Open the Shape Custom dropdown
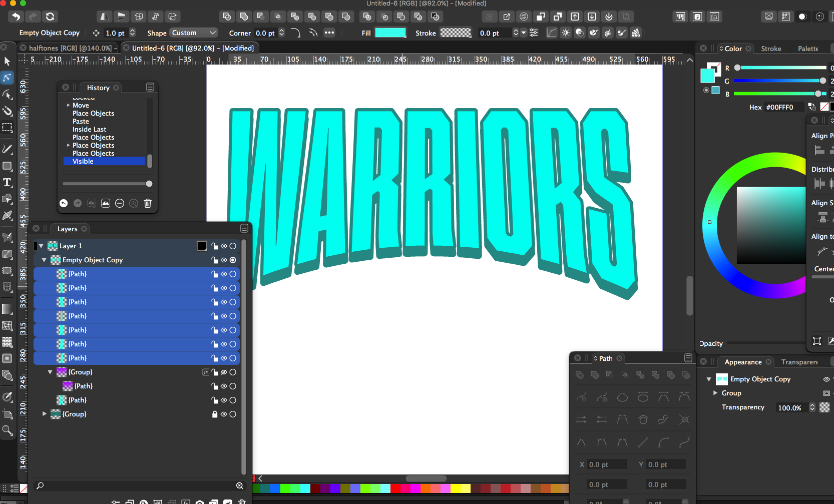The width and height of the screenshot is (834, 504). [x=194, y=33]
